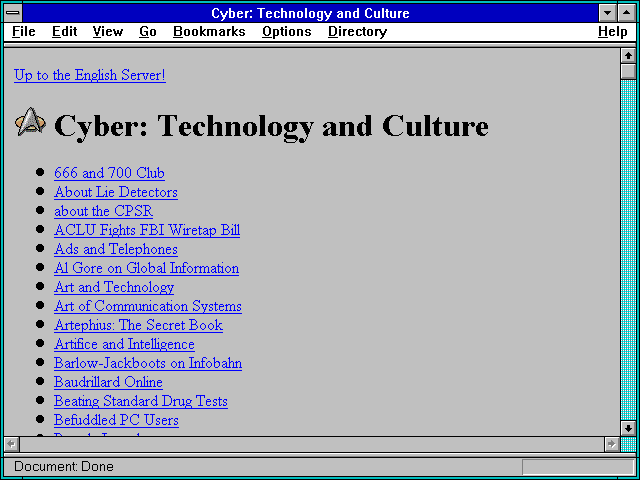The image size is (640, 480).
Task: Open the Baudrillard Online link
Action: pos(108,382)
